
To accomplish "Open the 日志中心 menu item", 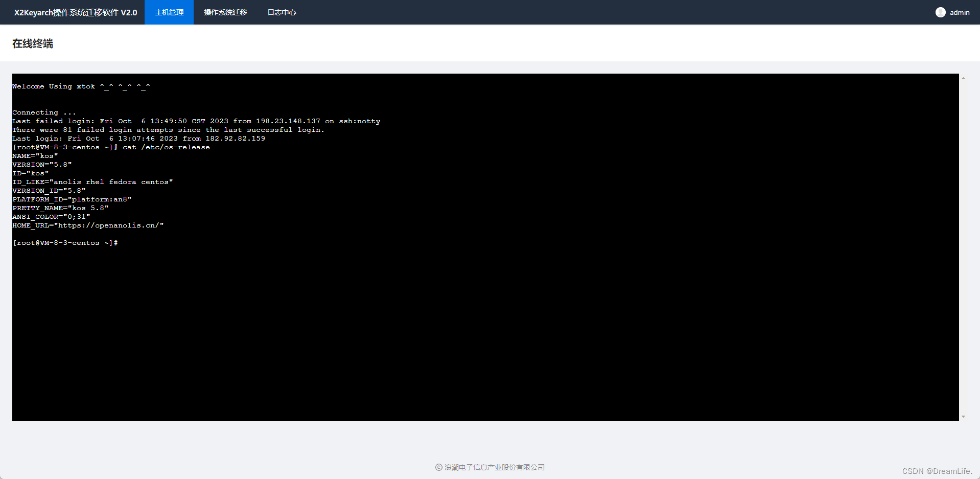I will click(x=282, y=12).
